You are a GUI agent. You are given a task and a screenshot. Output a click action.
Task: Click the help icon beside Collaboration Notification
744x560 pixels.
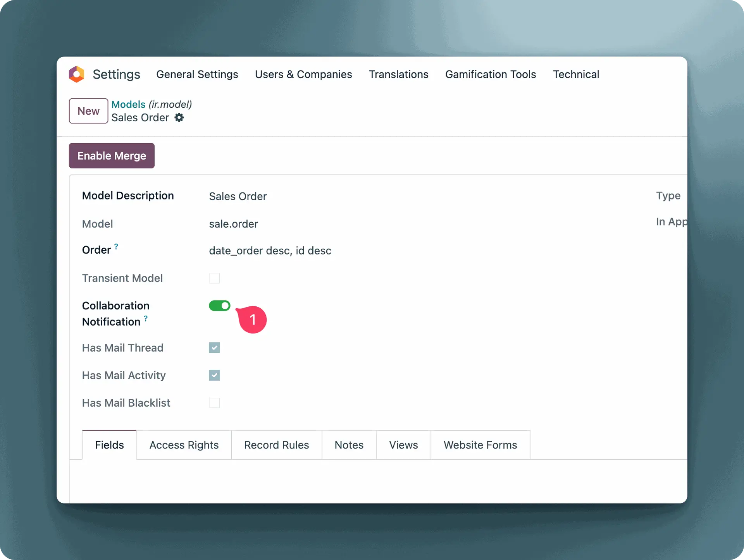(x=146, y=318)
